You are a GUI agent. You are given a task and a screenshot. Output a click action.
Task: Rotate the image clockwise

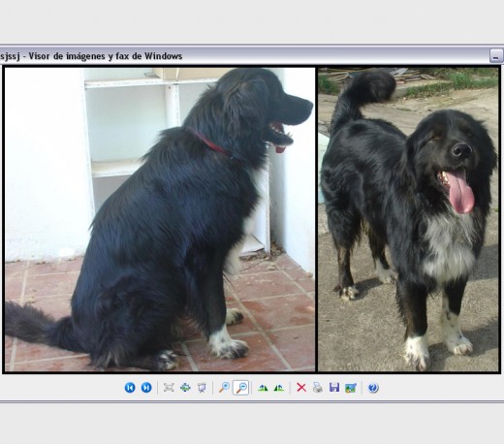click(x=263, y=388)
